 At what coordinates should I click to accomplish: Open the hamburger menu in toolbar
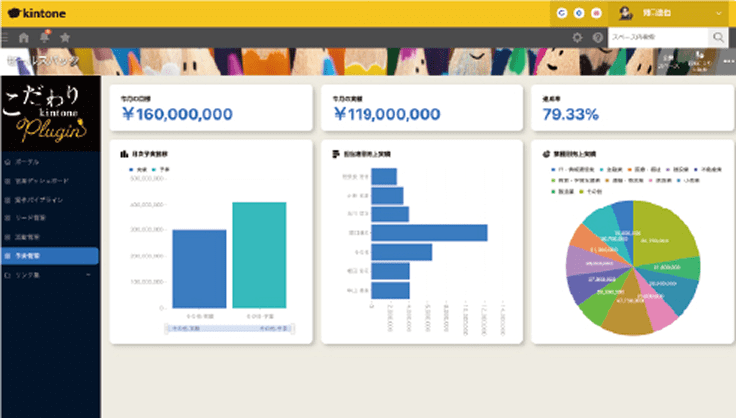(6, 37)
